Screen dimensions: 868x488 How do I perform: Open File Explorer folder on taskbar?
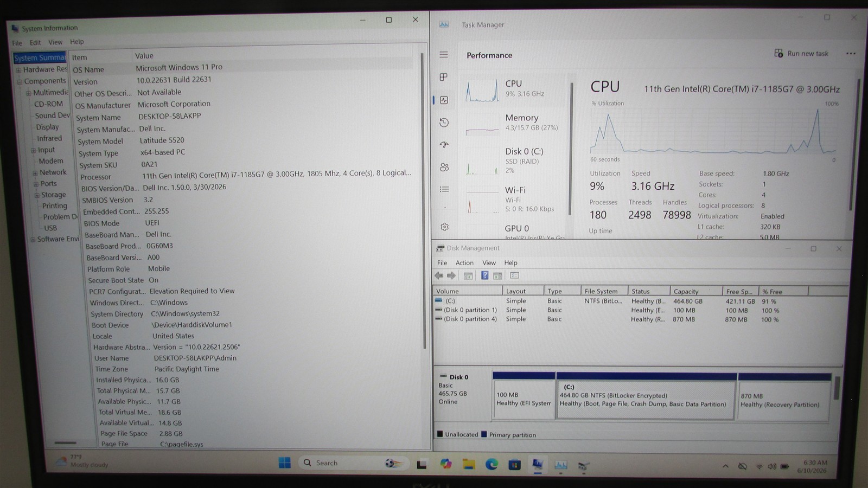tap(469, 464)
